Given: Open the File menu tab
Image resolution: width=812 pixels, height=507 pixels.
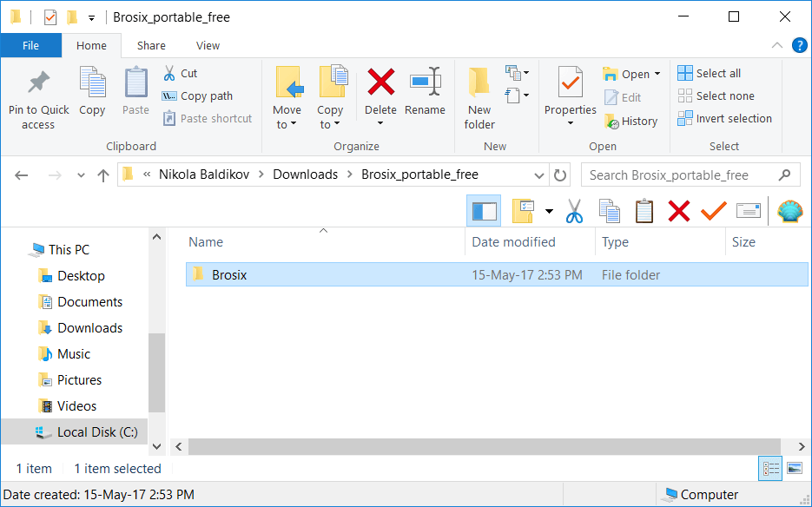Looking at the screenshot, I should pyautogui.click(x=31, y=45).
